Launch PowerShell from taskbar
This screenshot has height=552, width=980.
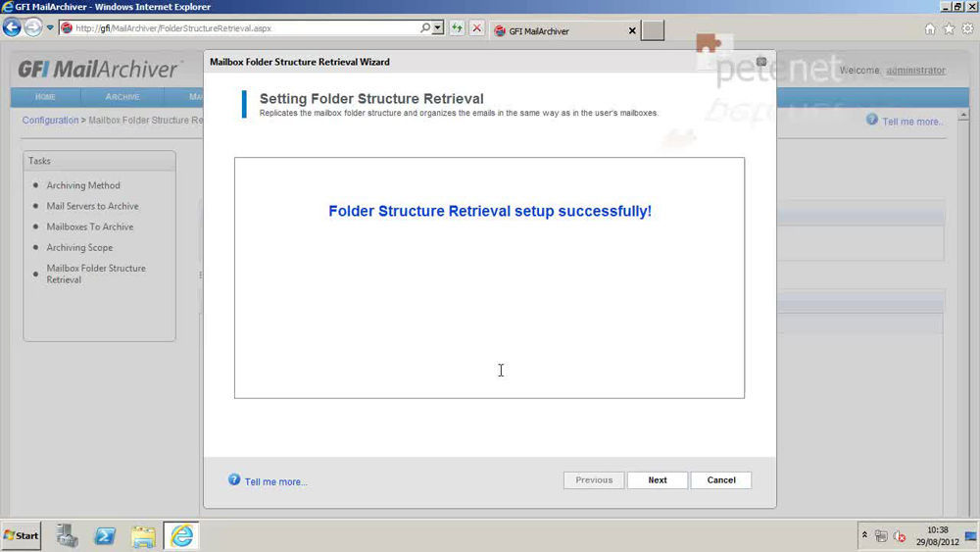click(x=105, y=535)
